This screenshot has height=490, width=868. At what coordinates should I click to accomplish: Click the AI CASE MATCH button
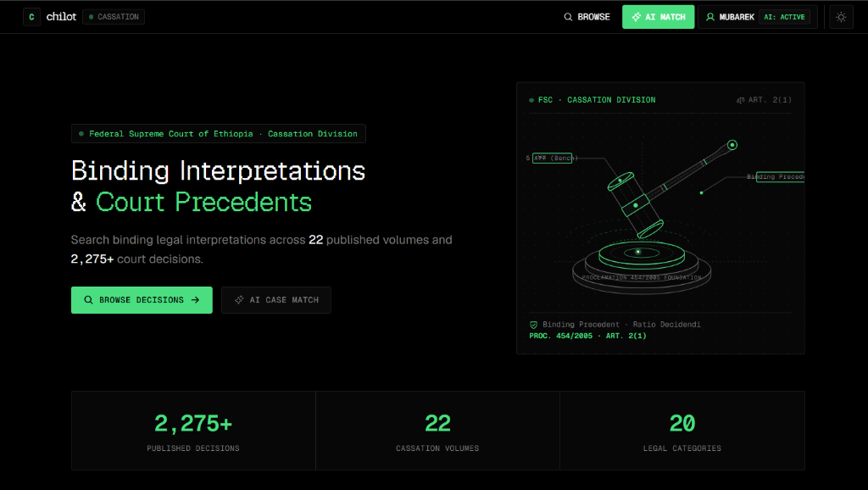tap(276, 300)
